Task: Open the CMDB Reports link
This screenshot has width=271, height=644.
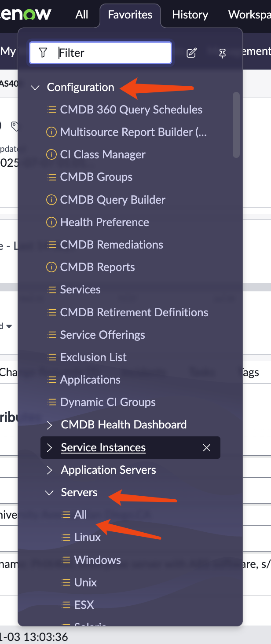Action: click(x=97, y=267)
